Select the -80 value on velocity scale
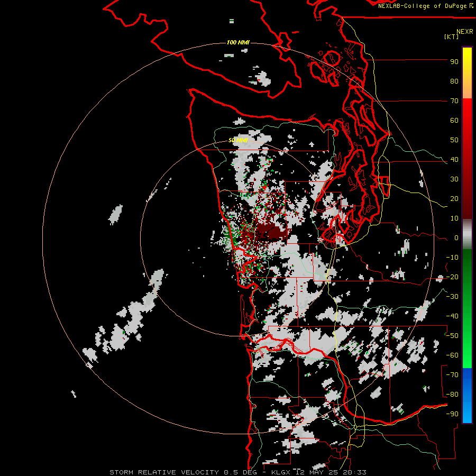This screenshot has height=476, width=476. [x=452, y=395]
